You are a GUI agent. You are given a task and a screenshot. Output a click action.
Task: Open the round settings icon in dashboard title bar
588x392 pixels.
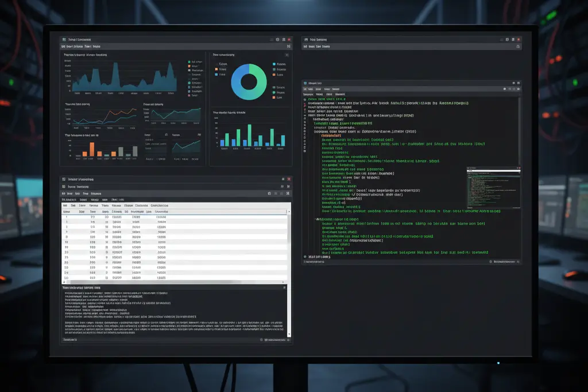(277, 40)
